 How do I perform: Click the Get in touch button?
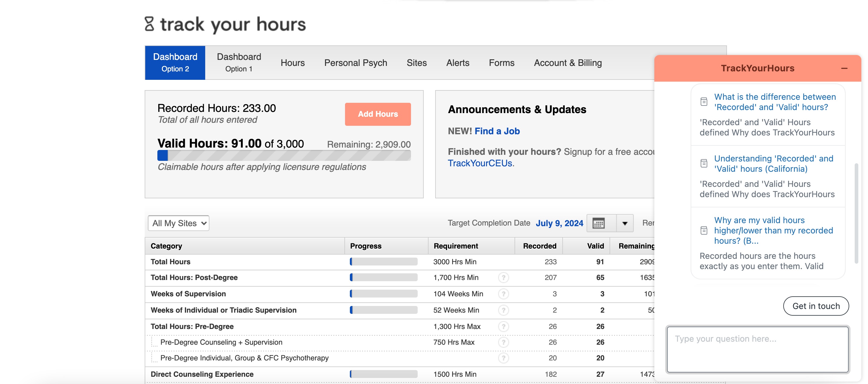point(816,306)
